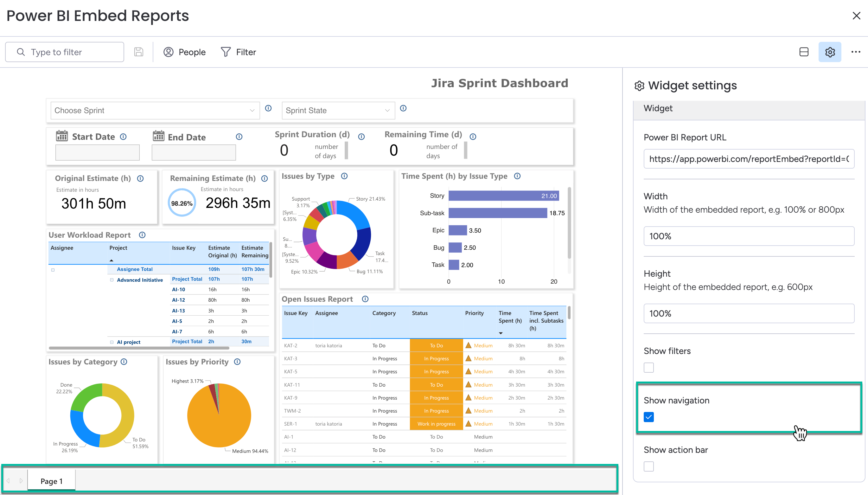Image resolution: width=868 pixels, height=495 pixels.
Task: Click info icon next to Issues by Type
Action: point(344,176)
